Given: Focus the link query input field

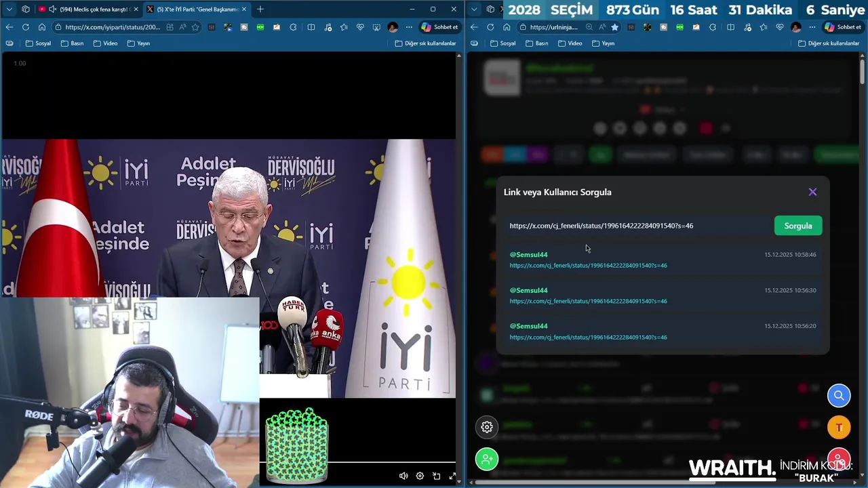Looking at the screenshot, I should pos(637,226).
